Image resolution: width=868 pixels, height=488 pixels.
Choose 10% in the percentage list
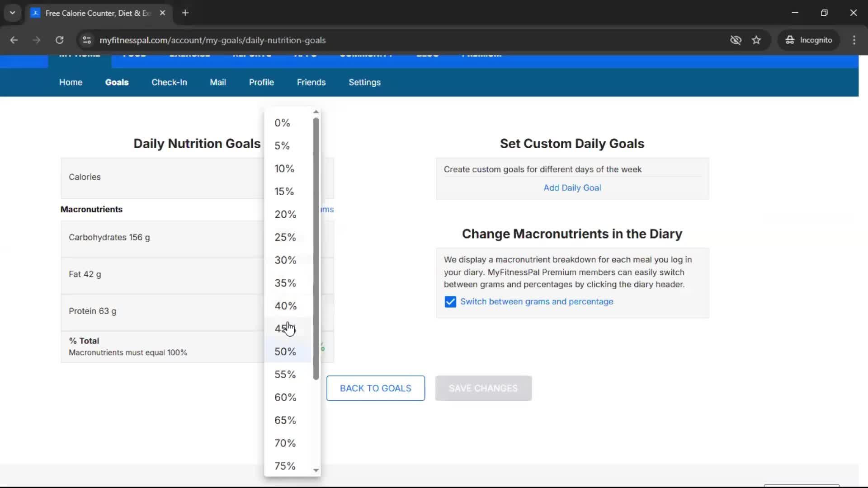(288, 169)
